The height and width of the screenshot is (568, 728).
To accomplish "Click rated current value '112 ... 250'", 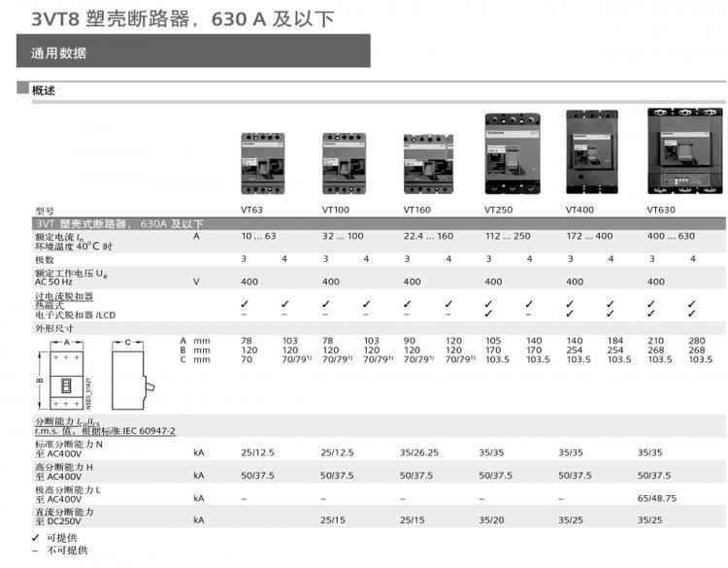I will click(x=508, y=236).
